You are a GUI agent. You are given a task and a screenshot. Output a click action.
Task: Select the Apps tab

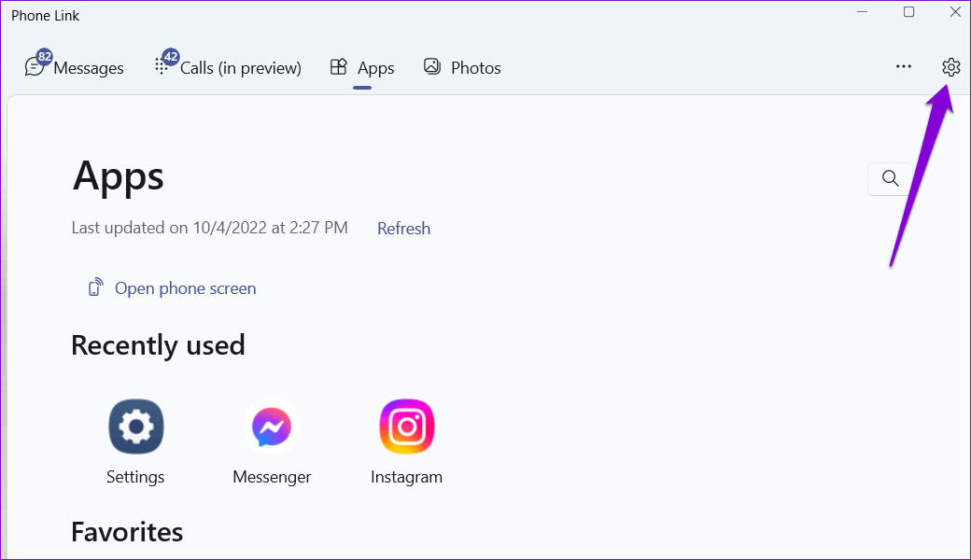362,67
